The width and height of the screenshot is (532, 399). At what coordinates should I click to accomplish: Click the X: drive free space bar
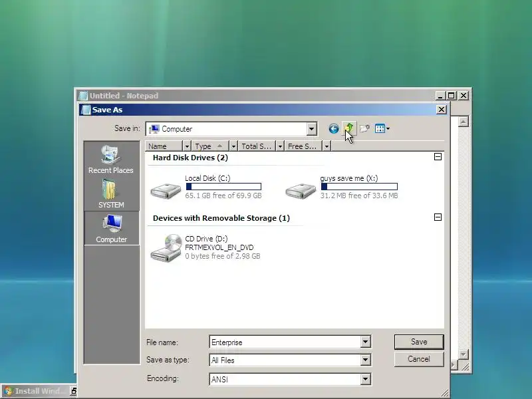click(x=359, y=187)
